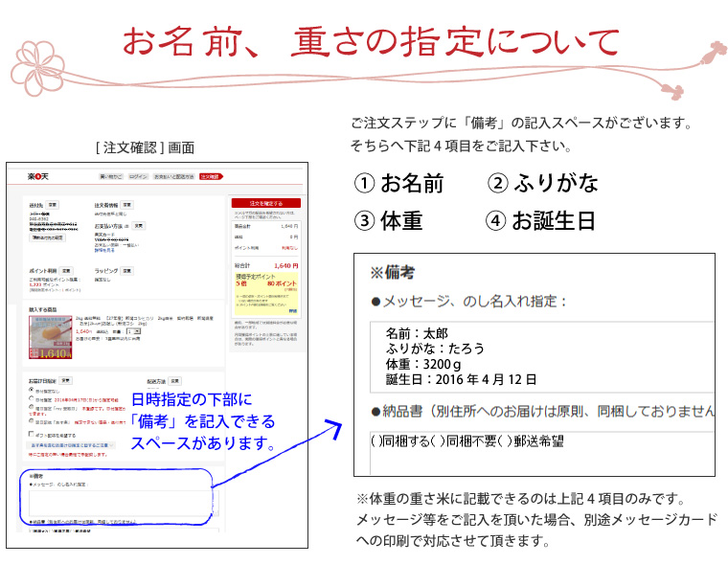Viewport: 728px width, 587px height.
Task: Click 変更 button next to ラッピング
Action: coord(126,270)
